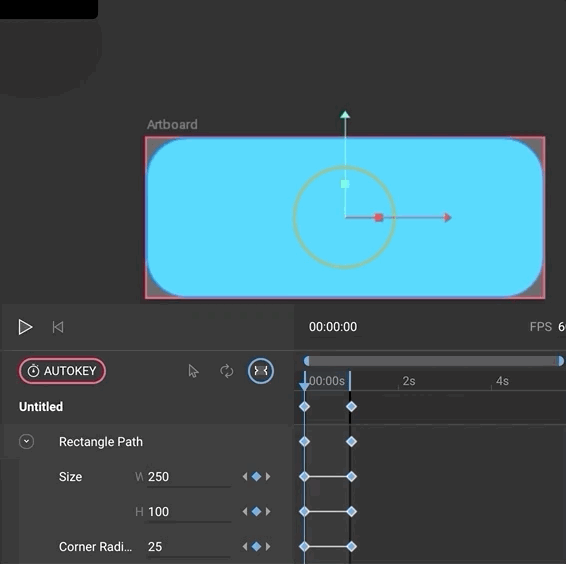
Task: Toggle the AUTOKEY button
Action: pos(62,370)
